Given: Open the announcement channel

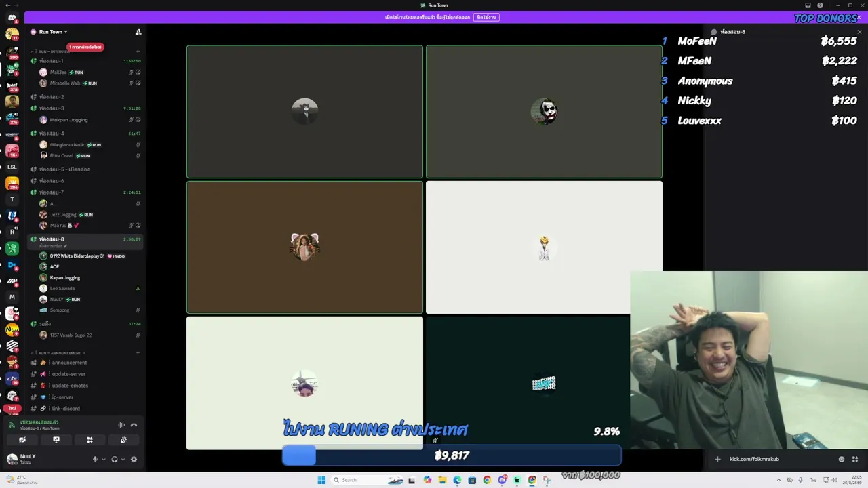Looking at the screenshot, I should coord(85,363).
